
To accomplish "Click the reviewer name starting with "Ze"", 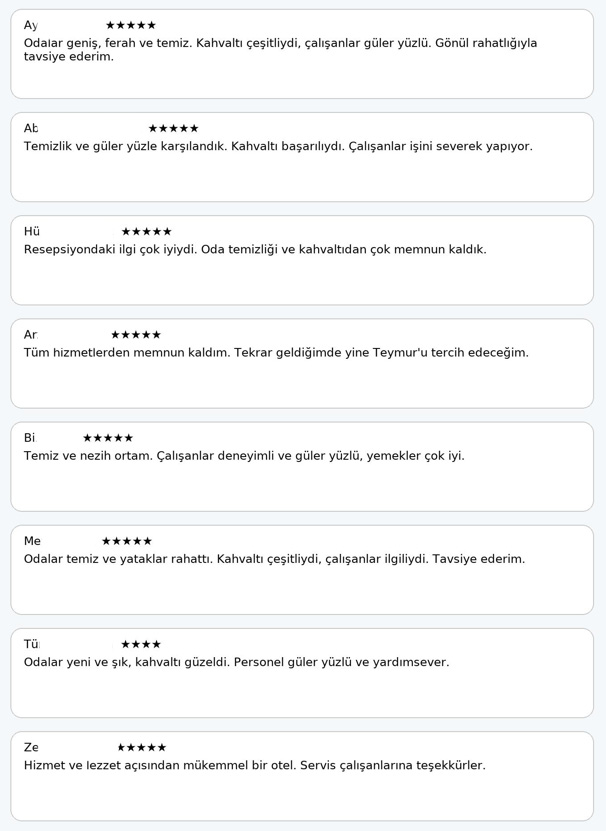I will coord(31,747).
